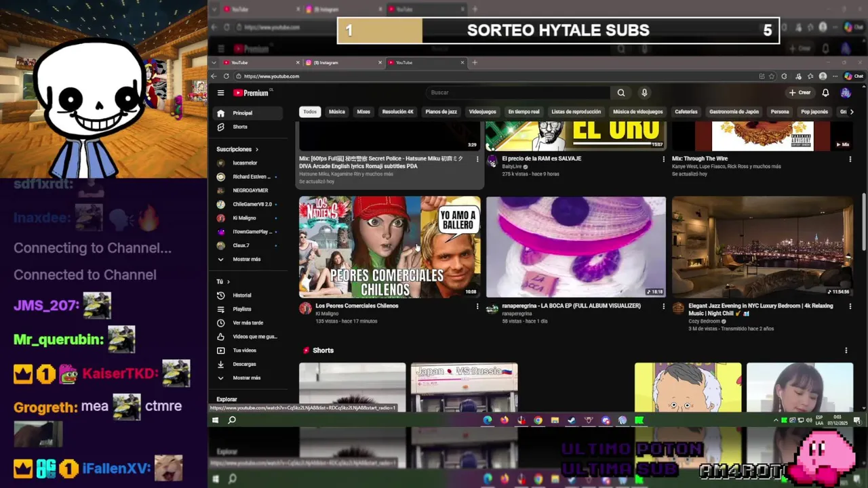
Task: Open Playlists in sidebar
Action: click(246, 309)
